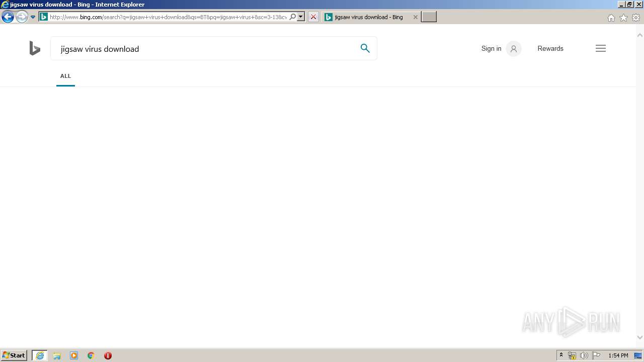Click the magnifier search button in Bing
Image resolution: width=644 pixels, height=362 pixels.
[x=365, y=48]
